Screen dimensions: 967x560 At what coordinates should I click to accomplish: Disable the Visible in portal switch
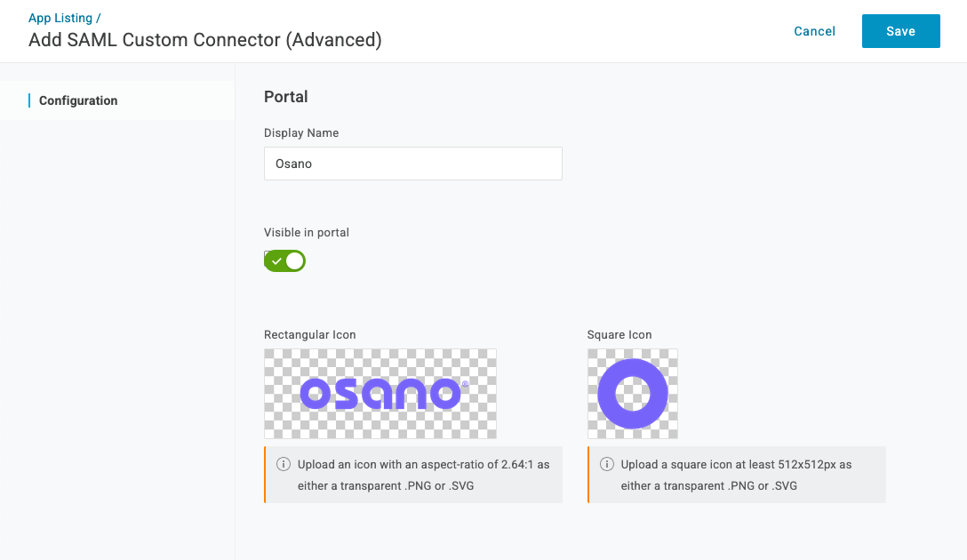coord(284,261)
